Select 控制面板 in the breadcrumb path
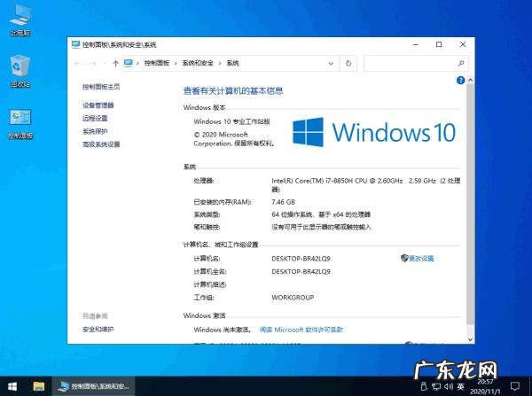The image size is (532, 396). click(x=157, y=63)
